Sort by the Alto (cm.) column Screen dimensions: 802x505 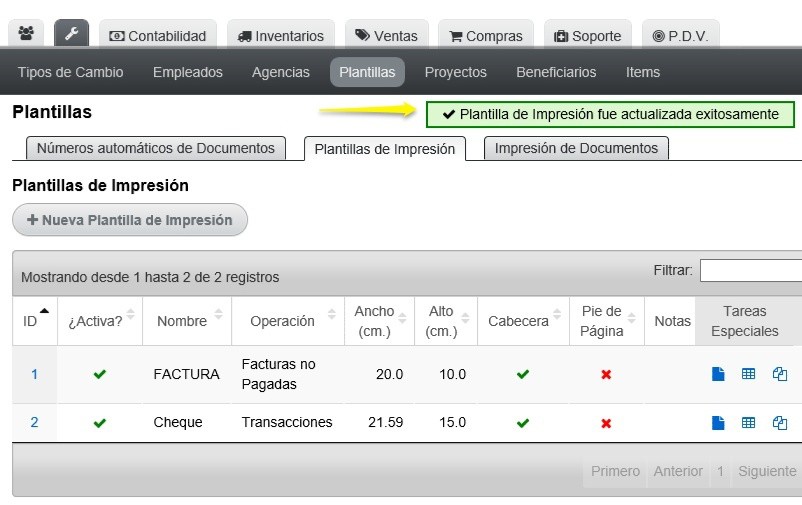tap(446, 321)
